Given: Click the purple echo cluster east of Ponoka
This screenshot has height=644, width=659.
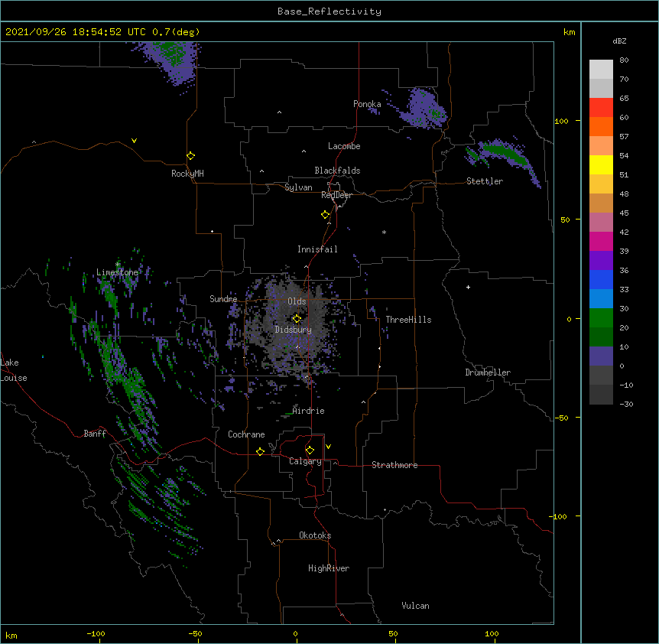Looking at the screenshot, I should 424,108.
